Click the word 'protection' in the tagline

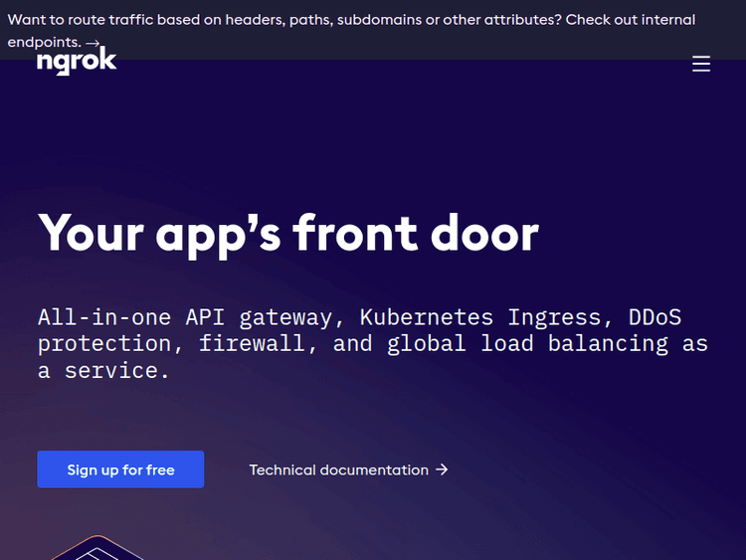pyautogui.click(x=104, y=343)
